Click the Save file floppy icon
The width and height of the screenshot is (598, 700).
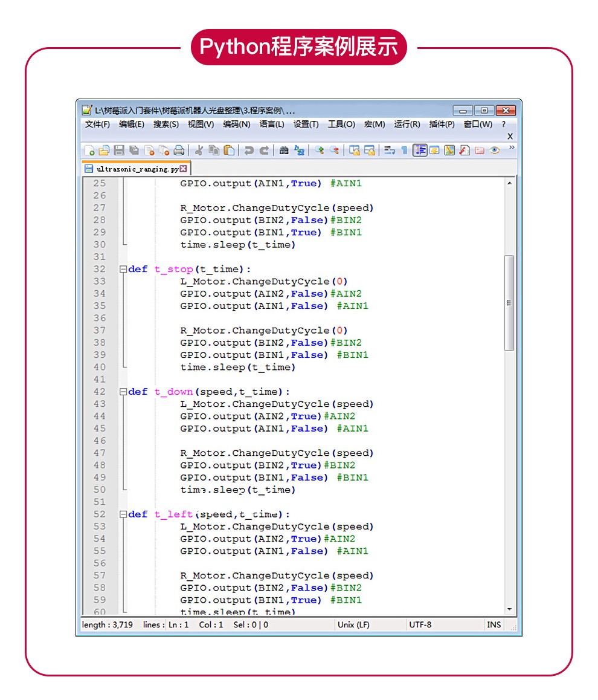119,151
